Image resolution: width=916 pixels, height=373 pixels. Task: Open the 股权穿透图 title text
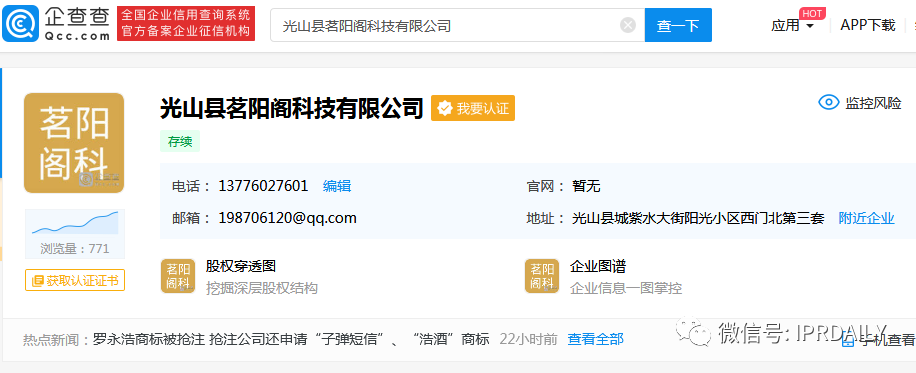click(x=241, y=267)
